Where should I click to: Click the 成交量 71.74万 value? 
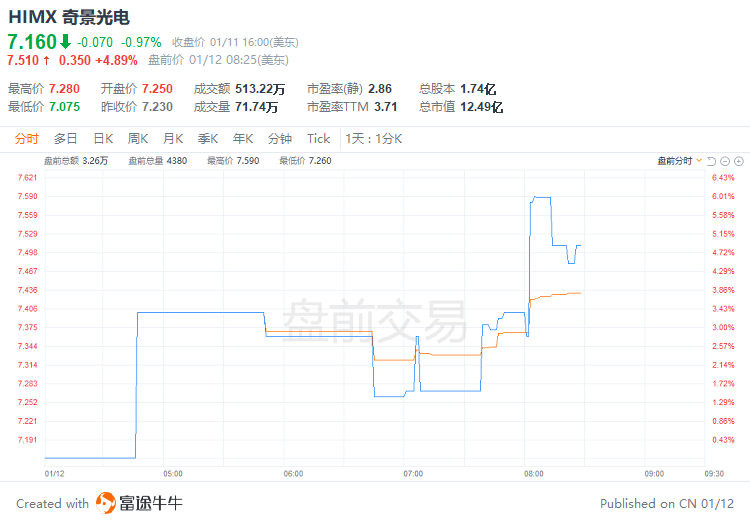pos(256,107)
